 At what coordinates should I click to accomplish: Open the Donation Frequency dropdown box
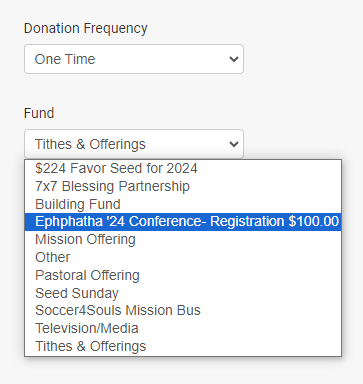pos(134,59)
